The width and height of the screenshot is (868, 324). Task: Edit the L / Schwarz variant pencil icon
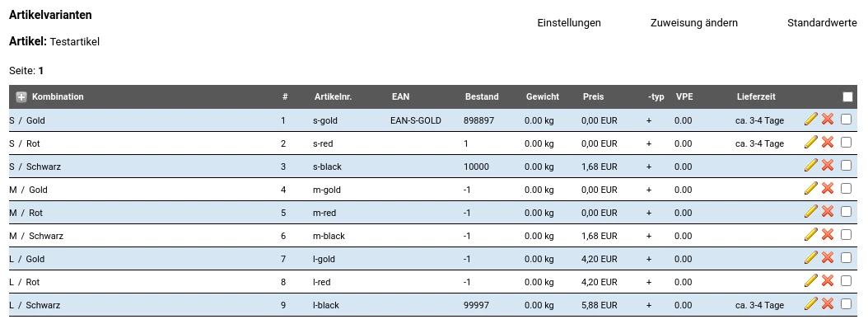pyautogui.click(x=810, y=303)
